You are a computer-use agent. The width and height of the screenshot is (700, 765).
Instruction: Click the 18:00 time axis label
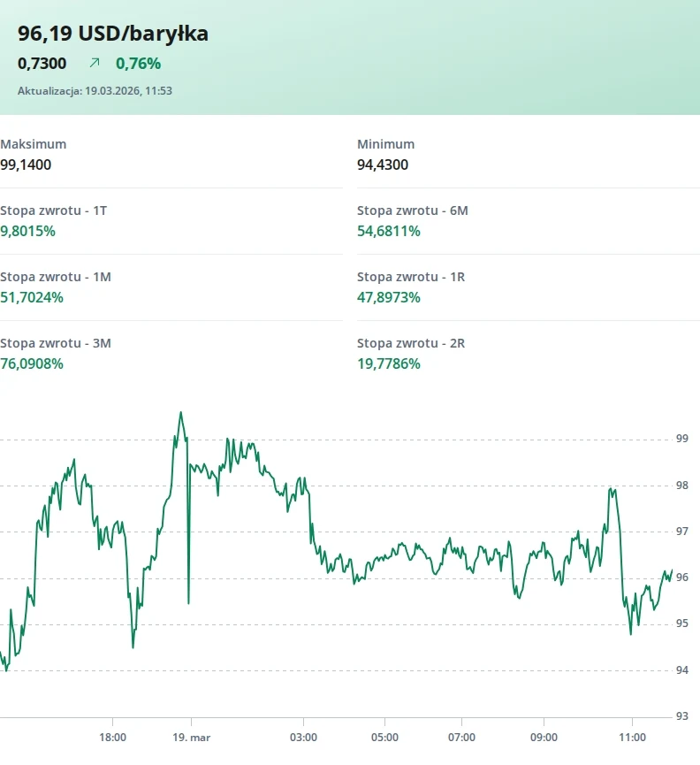click(x=112, y=737)
